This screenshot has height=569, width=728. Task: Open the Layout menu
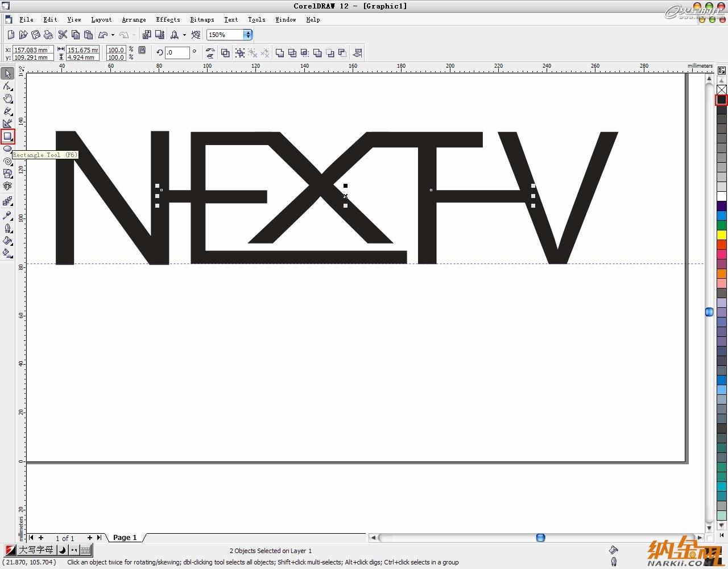[x=101, y=19]
